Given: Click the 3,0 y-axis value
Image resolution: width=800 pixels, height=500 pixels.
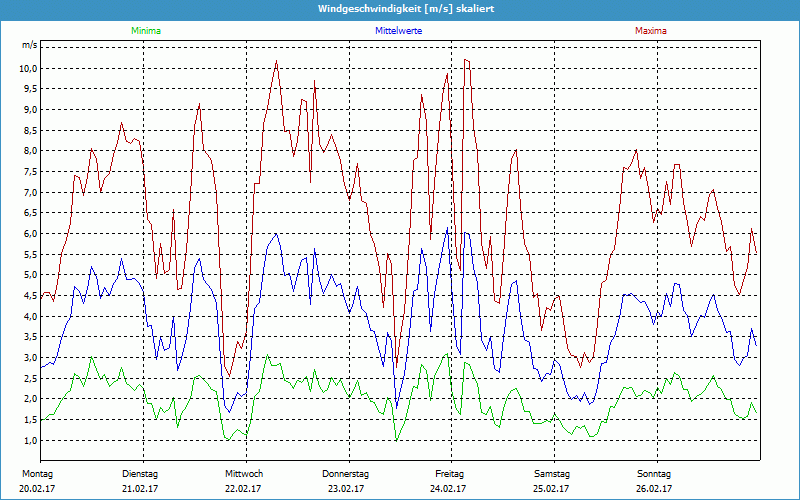Looking at the screenshot, I should 30,358.
